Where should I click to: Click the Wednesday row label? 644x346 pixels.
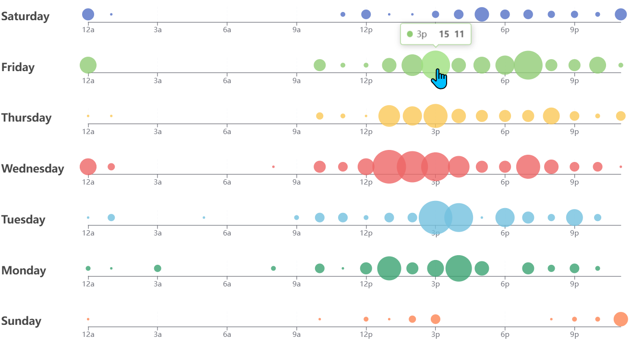(x=33, y=169)
